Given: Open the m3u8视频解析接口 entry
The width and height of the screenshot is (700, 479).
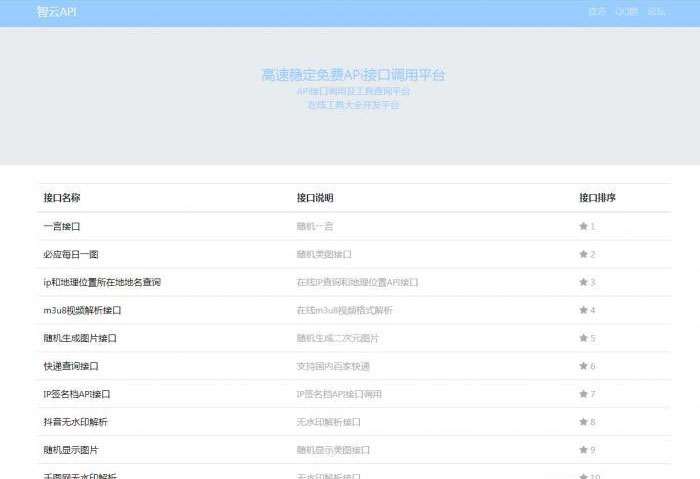Looking at the screenshot, I should 82,310.
